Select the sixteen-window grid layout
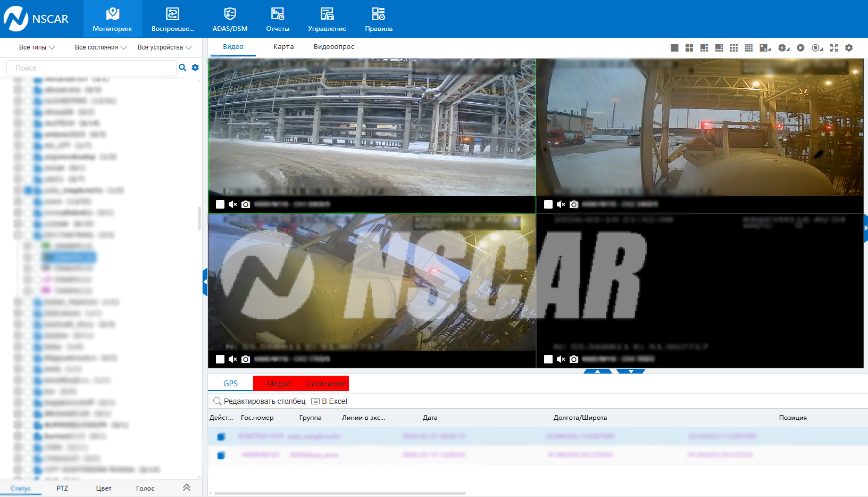 point(749,48)
